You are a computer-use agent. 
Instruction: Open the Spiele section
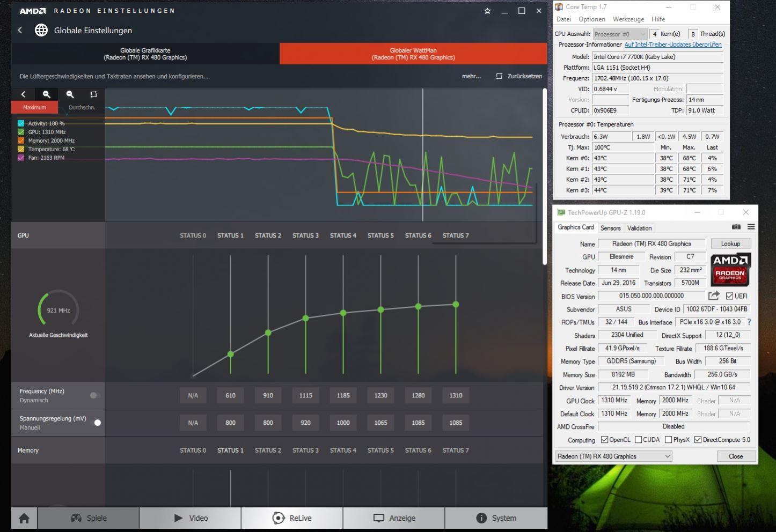pyautogui.click(x=89, y=518)
